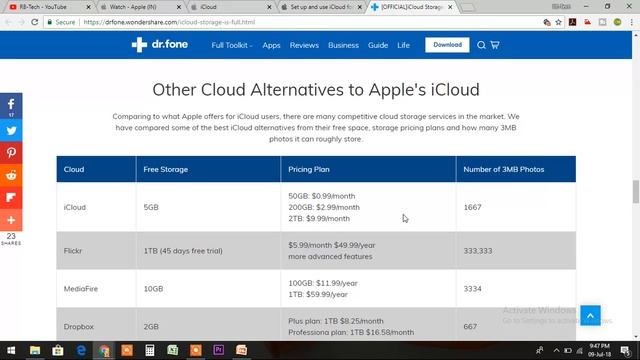Open the Windows Start menu
The width and height of the screenshot is (640, 360).
11,350
